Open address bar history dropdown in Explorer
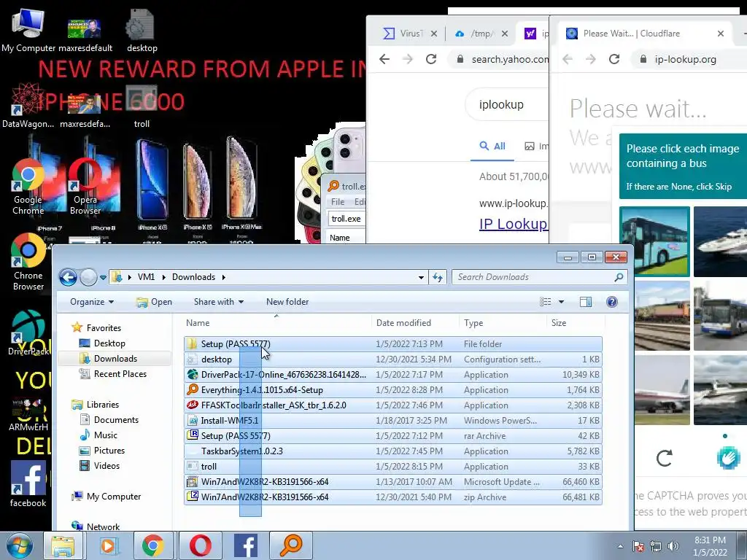Image resolution: width=747 pixels, height=560 pixels. pyautogui.click(x=421, y=277)
